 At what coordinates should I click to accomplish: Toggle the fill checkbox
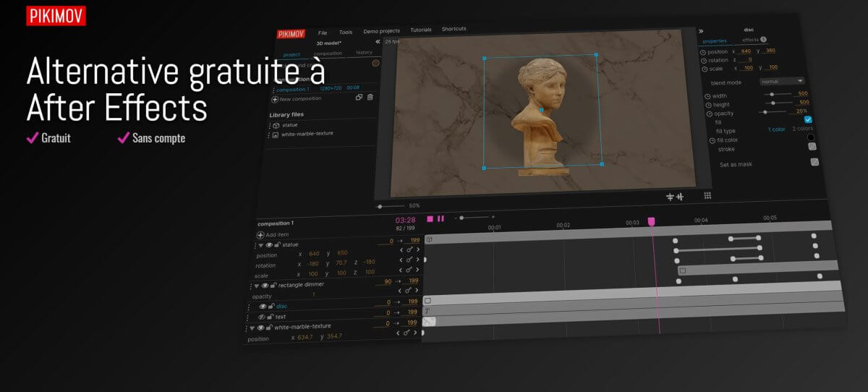click(809, 120)
